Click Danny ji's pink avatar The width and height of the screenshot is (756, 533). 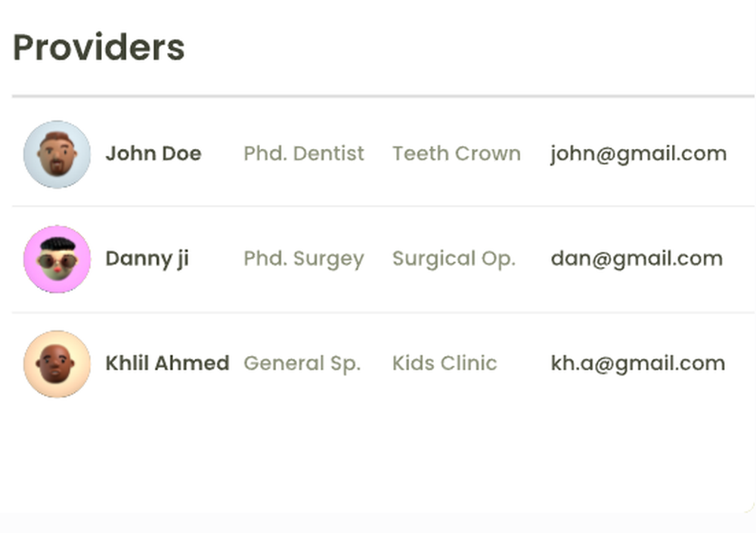point(57,259)
